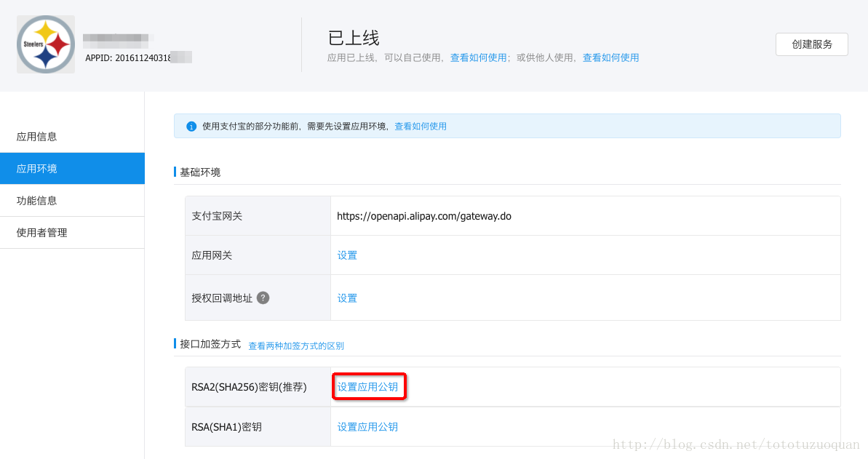Viewport: 868px width, 459px height.
Task: Click the 接口加签方式 section heading
Action: click(x=210, y=344)
